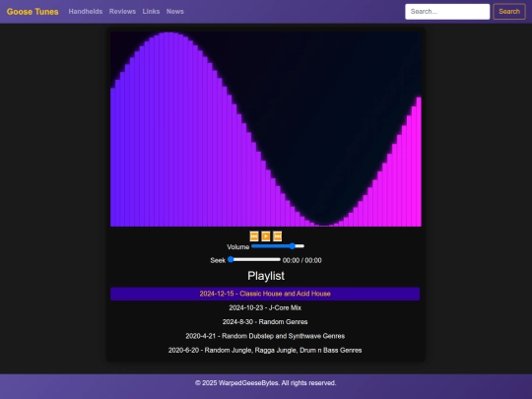The width and height of the screenshot is (532, 399).
Task: Open the Handhelds menu item
Action: [86, 12]
